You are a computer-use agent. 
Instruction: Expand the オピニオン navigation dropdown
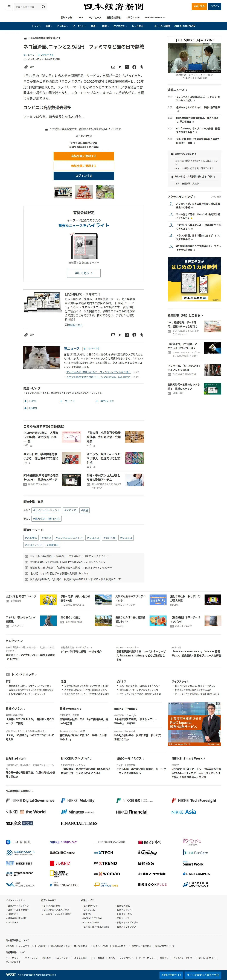coord(120,26)
